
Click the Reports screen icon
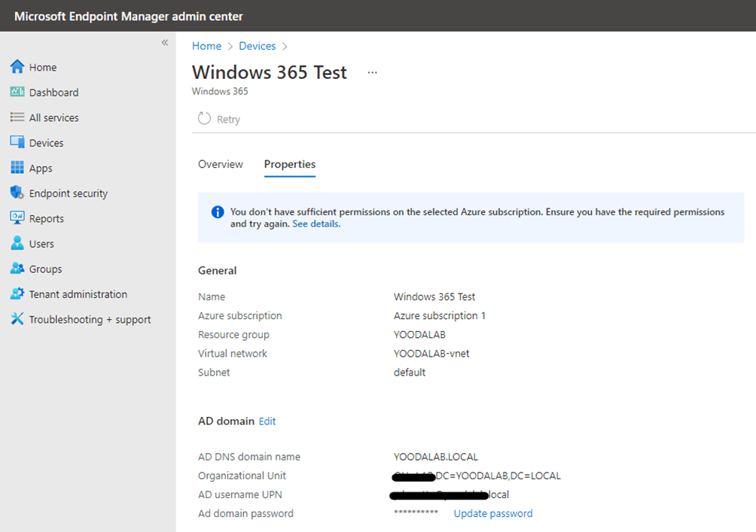[17, 217]
